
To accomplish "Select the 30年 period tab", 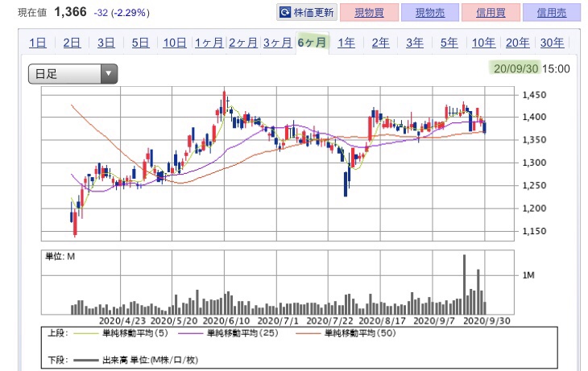I will click(552, 43).
